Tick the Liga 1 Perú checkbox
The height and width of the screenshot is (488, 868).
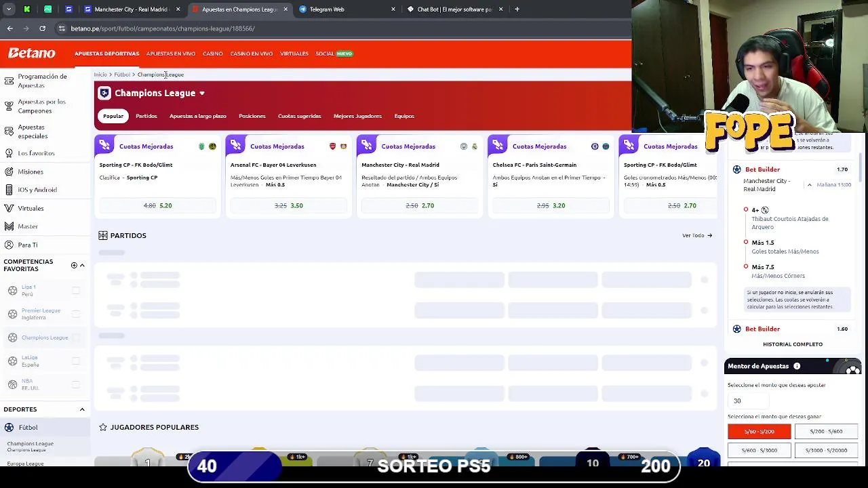[76, 291]
